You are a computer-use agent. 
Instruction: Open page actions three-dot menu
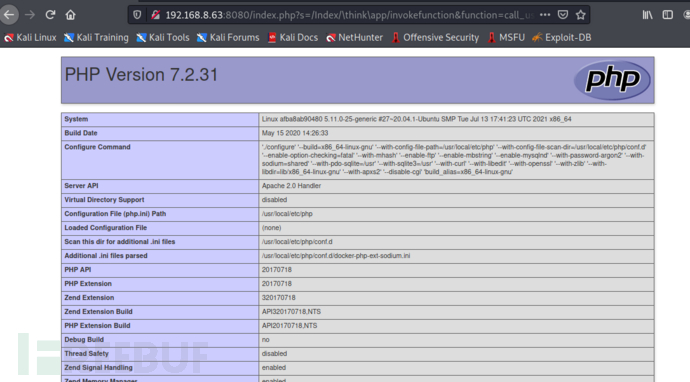tap(545, 15)
